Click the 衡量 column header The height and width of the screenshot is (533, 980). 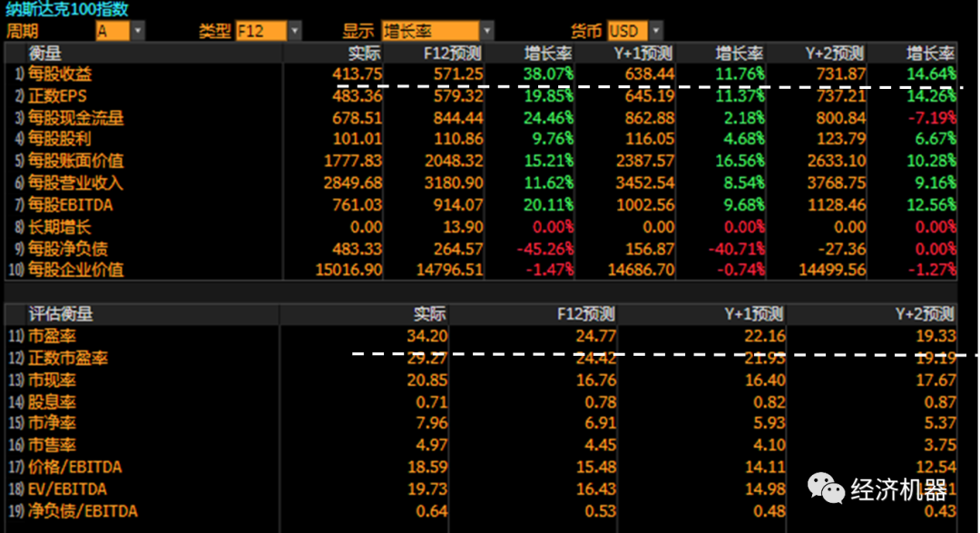(45, 53)
